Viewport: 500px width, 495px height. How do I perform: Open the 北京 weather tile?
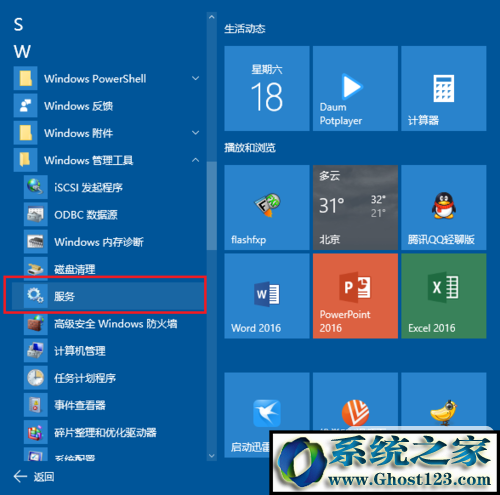click(x=355, y=207)
